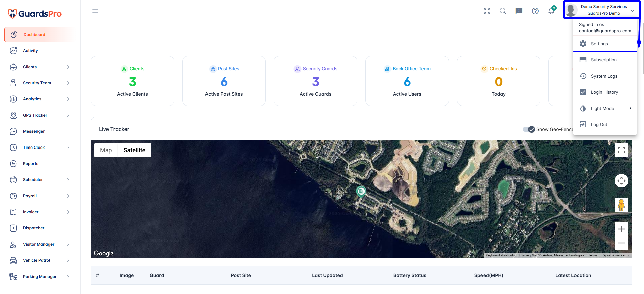Image resolution: width=644 pixels, height=294 pixels.
Task: Open System Logs from account menu
Action: [605, 76]
